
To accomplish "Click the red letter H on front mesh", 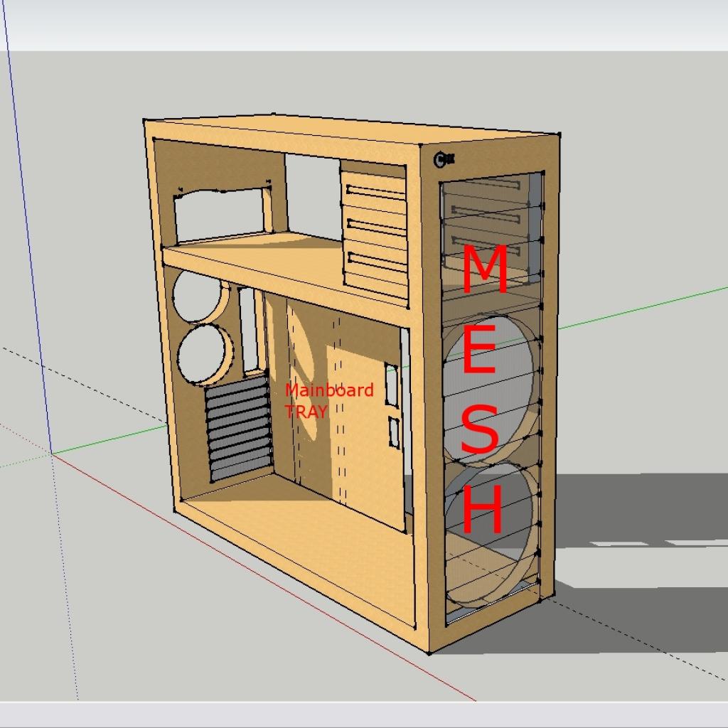I will pos(483,509).
